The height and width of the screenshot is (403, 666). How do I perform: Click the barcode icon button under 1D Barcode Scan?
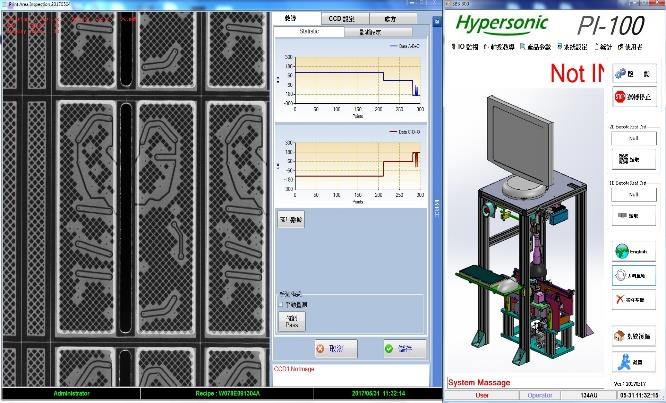(x=634, y=215)
